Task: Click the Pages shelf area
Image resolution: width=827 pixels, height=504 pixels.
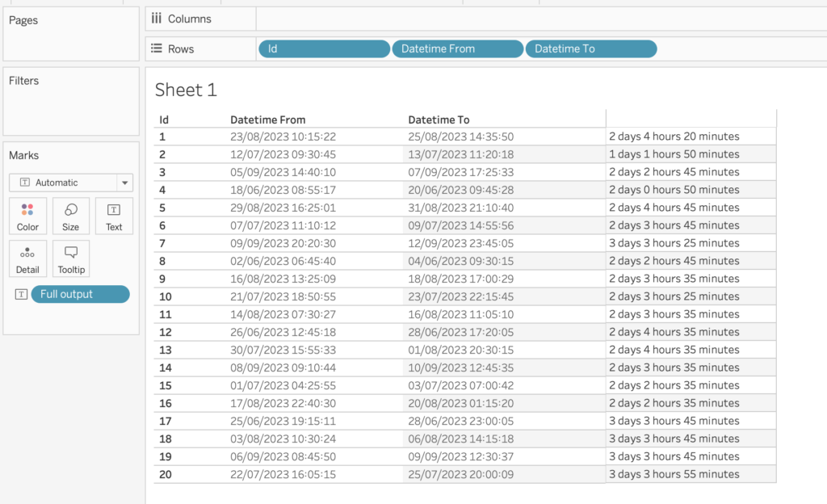Action: coord(71,40)
